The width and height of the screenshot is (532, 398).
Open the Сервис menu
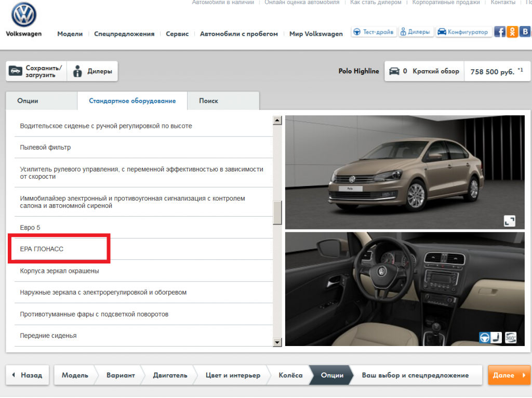177,34
